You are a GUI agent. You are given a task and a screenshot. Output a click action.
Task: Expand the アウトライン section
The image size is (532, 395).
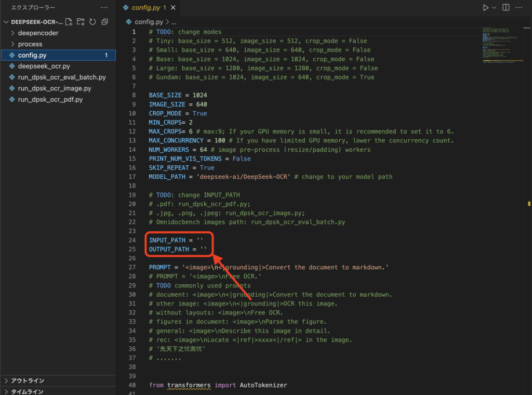click(x=28, y=380)
